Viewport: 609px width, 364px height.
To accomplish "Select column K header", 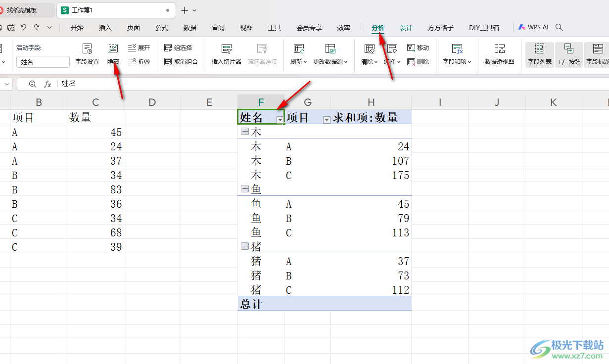I will pyautogui.click(x=553, y=102).
